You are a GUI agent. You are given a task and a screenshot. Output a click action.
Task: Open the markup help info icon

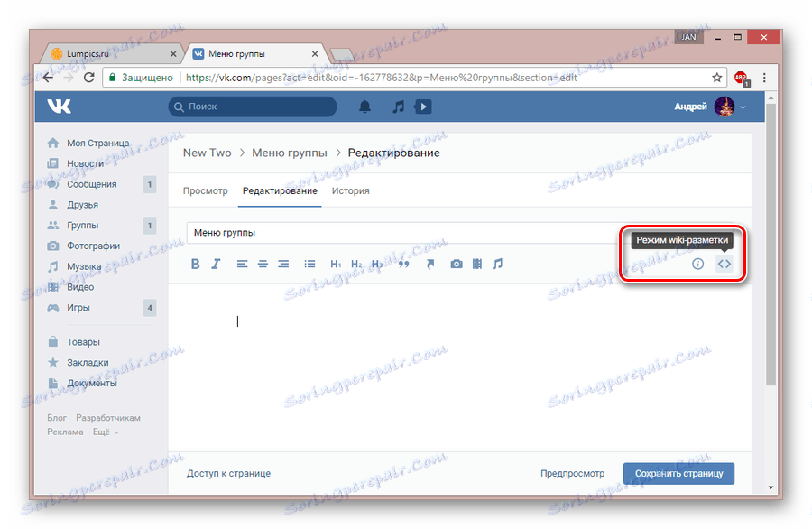tap(698, 264)
